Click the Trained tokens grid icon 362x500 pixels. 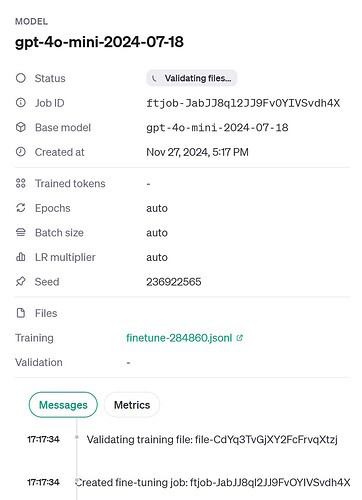click(21, 183)
